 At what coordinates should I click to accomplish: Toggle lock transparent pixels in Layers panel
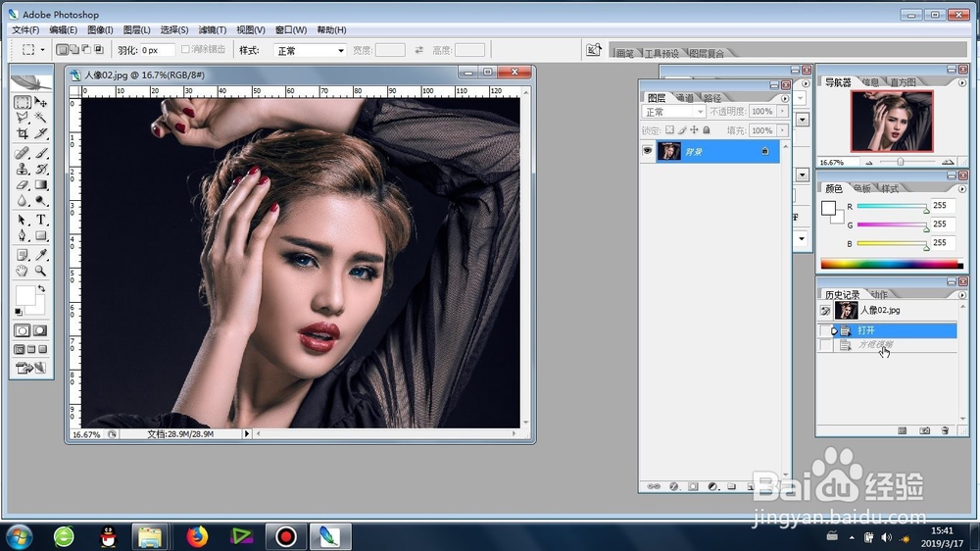click(x=669, y=130)
